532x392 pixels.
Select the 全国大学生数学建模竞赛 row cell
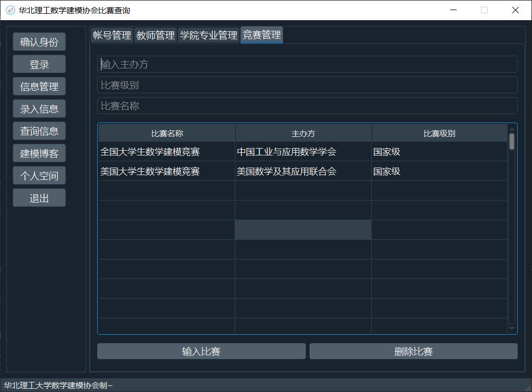167,152
